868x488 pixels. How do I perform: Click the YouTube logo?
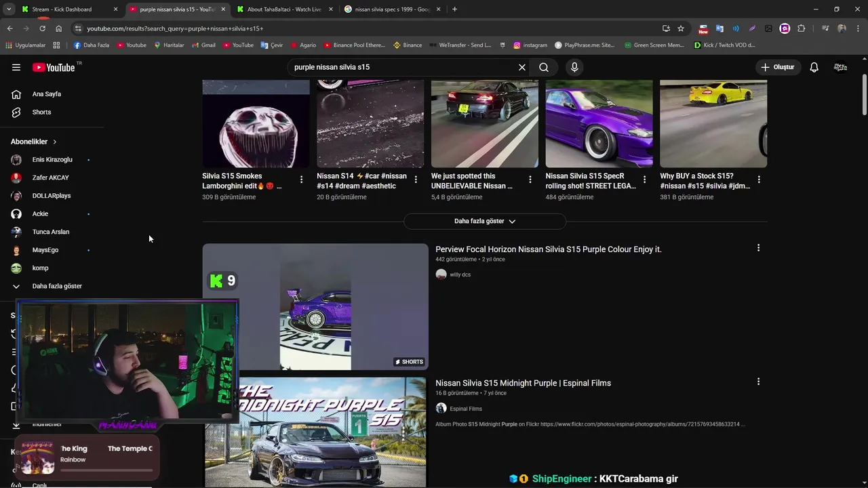tap(54, 67)
